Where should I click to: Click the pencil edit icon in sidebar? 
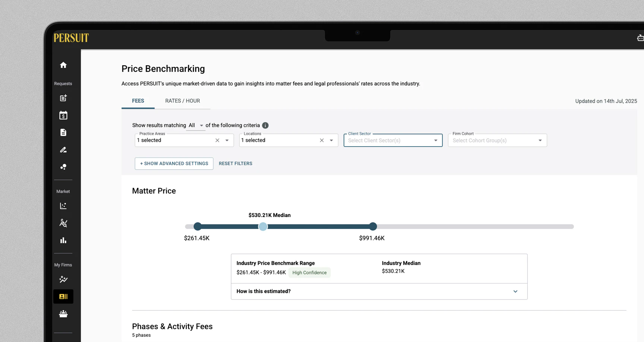coord(63,150)
